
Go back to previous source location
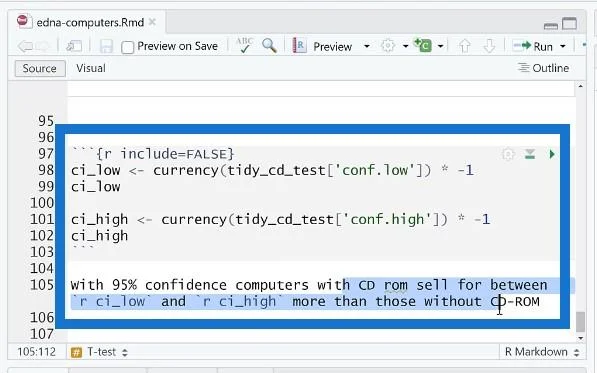25,46
